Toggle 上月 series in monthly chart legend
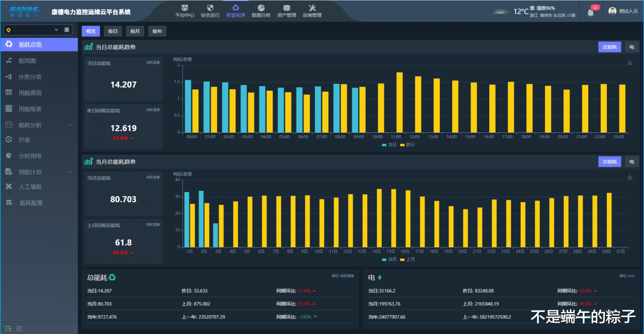 [407, 260]
